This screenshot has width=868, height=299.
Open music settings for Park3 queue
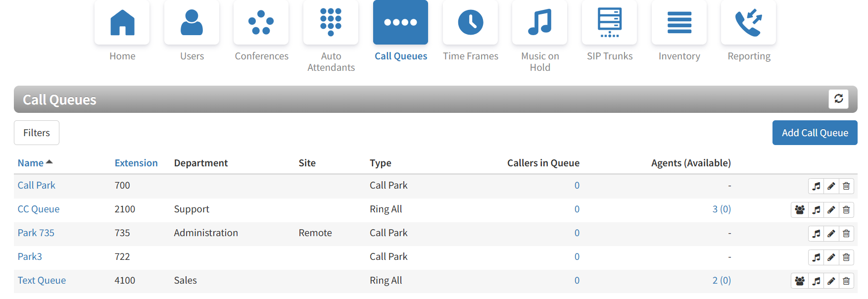(x=816, y=257)
